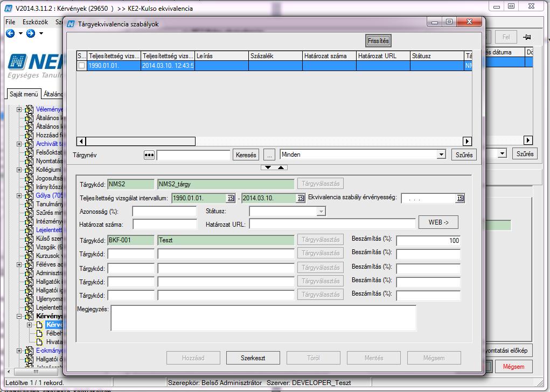Click the Szerkeszt button
Viewport: 550px width, 392px height.
[x=253, y=358]
